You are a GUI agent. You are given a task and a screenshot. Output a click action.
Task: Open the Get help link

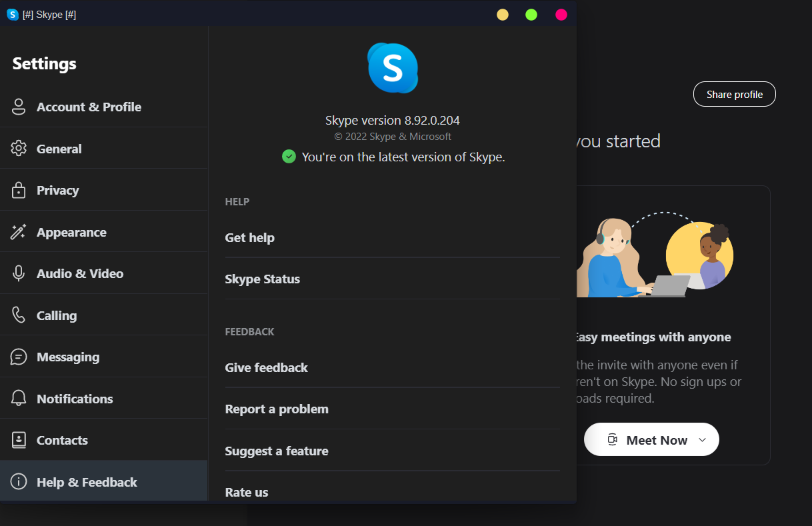click(393, 237)
